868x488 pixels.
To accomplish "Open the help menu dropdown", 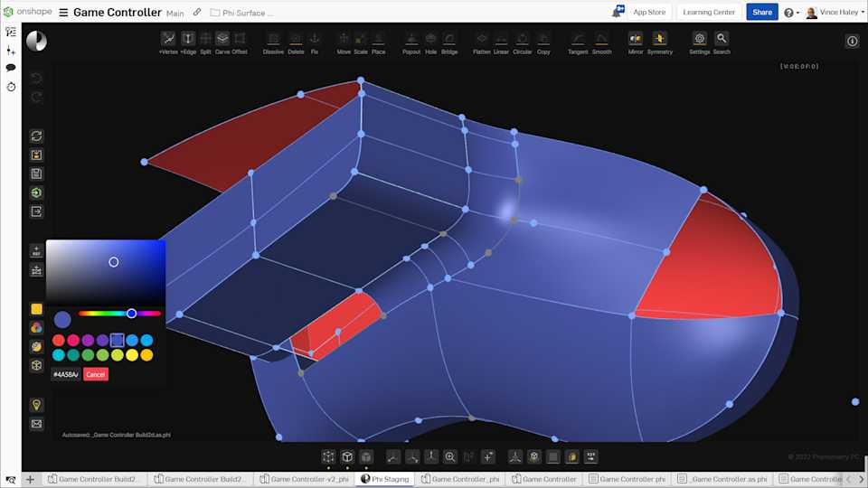I will tap(792, 13).
